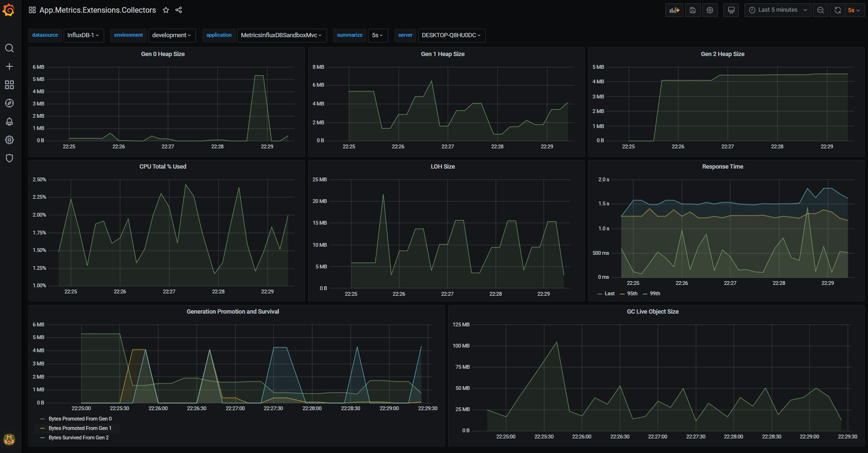Open the Search dashboards sidebar icon
868x453 pixels.
pos(9,48)
